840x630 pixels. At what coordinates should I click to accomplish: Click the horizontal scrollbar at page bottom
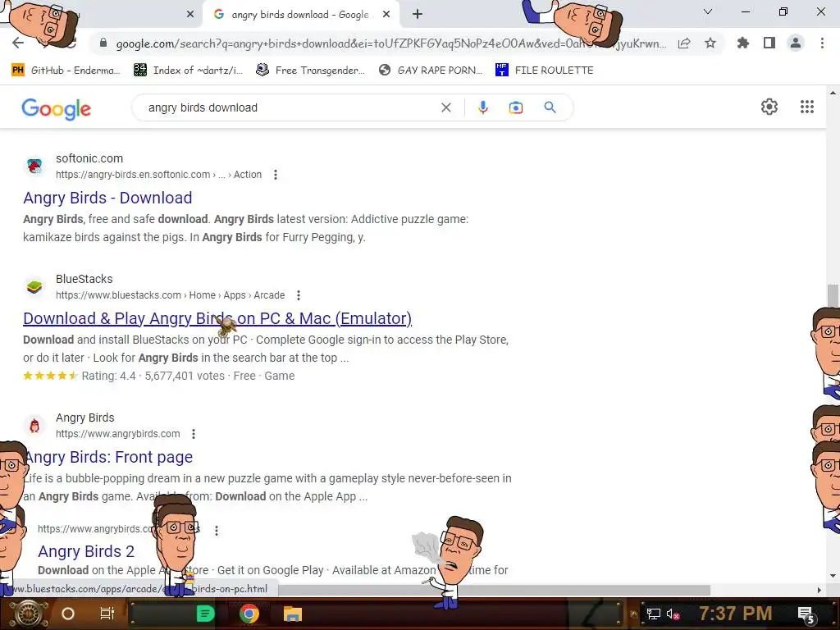pos(493,590)
